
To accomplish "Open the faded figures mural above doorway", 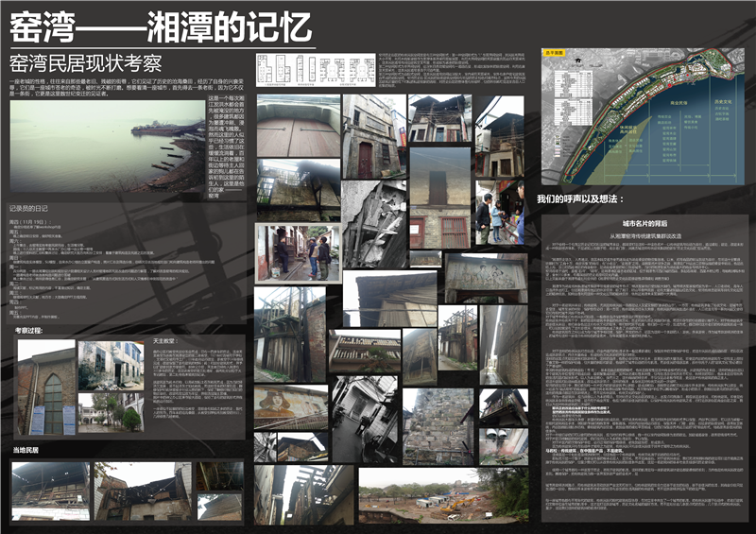I will click(486, 279).
